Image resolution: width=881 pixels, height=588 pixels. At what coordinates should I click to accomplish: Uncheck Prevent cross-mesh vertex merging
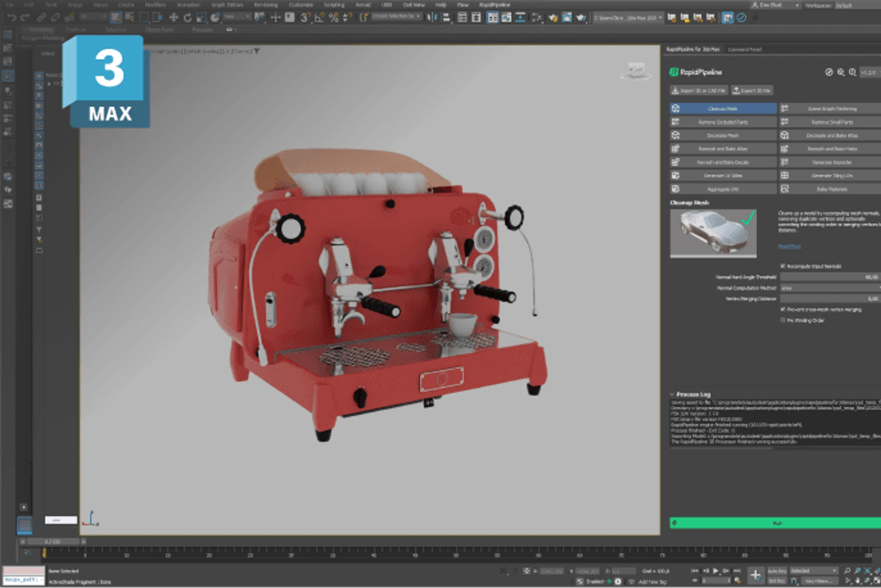tap(783, 309)
